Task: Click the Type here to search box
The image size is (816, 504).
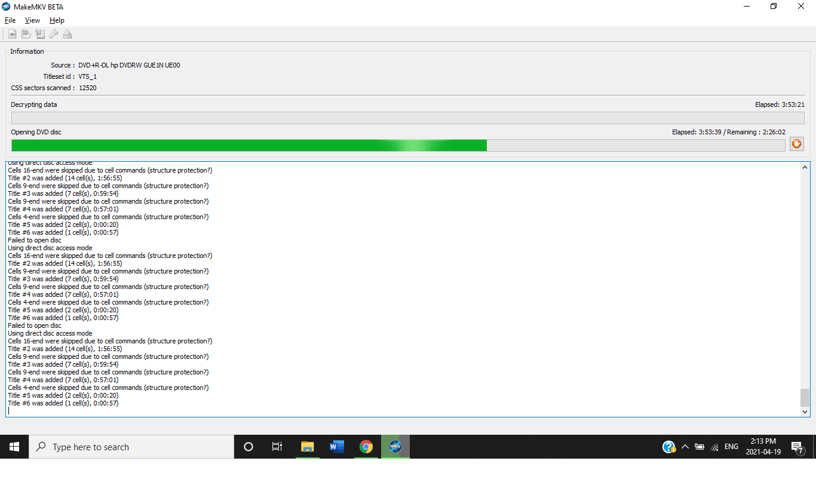Action: pos(131,447)
